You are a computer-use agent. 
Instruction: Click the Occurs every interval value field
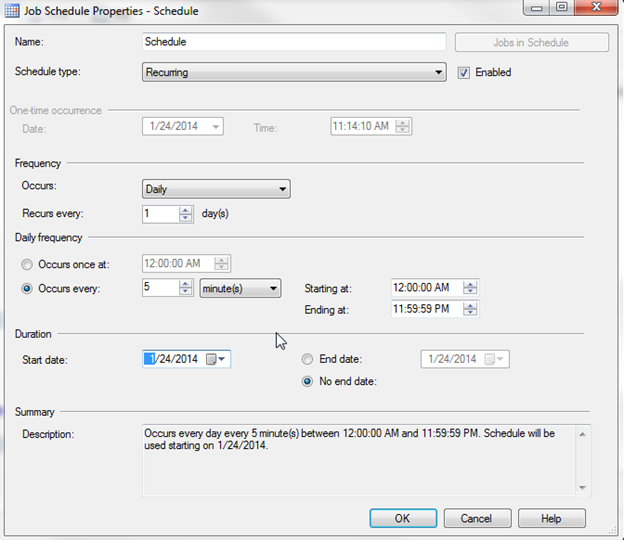[160, 287]
